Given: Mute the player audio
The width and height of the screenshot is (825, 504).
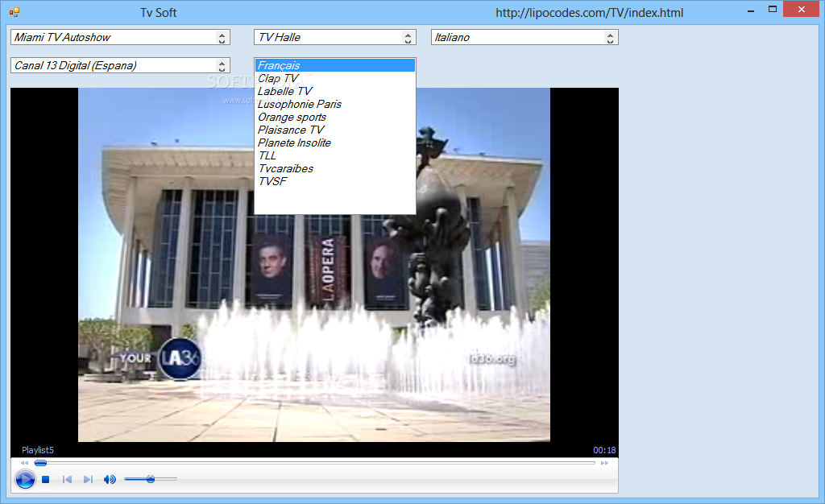Looking at the screenshot, I should pyautogui.click(x=110, y=479).
